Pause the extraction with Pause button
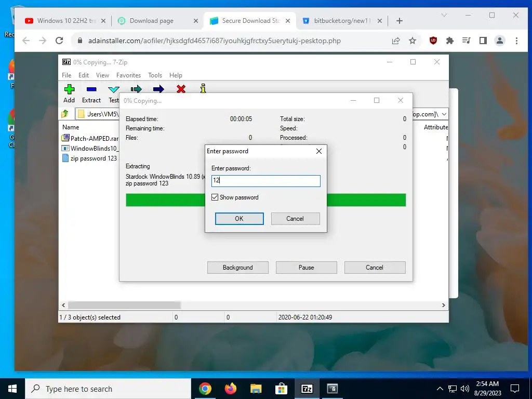Screen dimensions: 532x399 (307, 268)
